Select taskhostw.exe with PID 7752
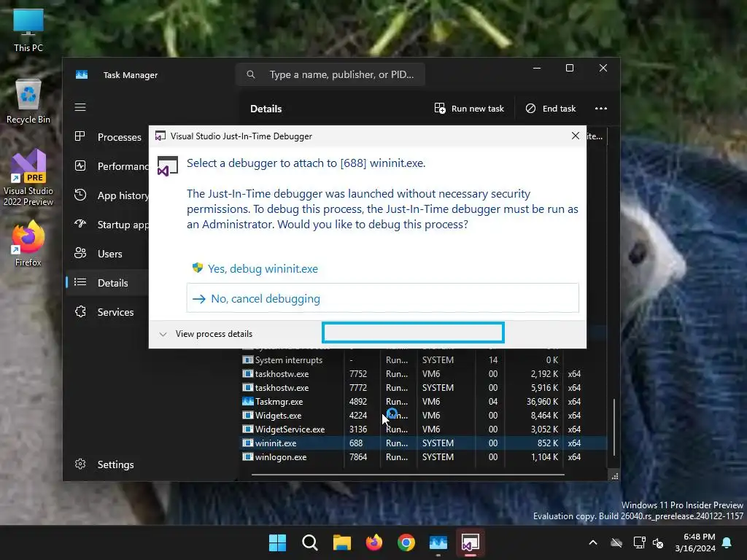747x560 pixels. (x=424, y=374)
